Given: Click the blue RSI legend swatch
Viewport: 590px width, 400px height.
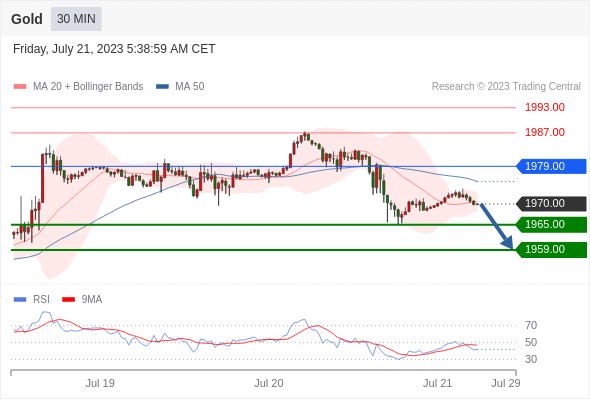Looking at the screenshot, I should point(20,300).
